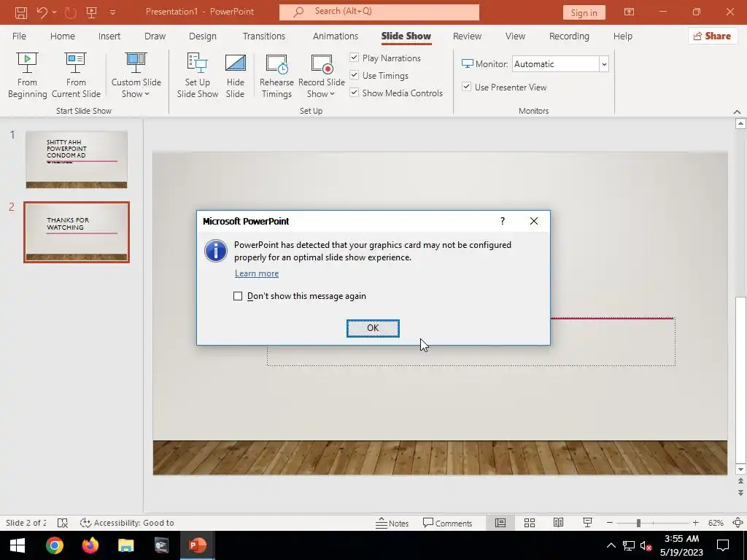Screen dimensions: 747x560
Task: Switch to the Home tab
Action: [63, 36]
